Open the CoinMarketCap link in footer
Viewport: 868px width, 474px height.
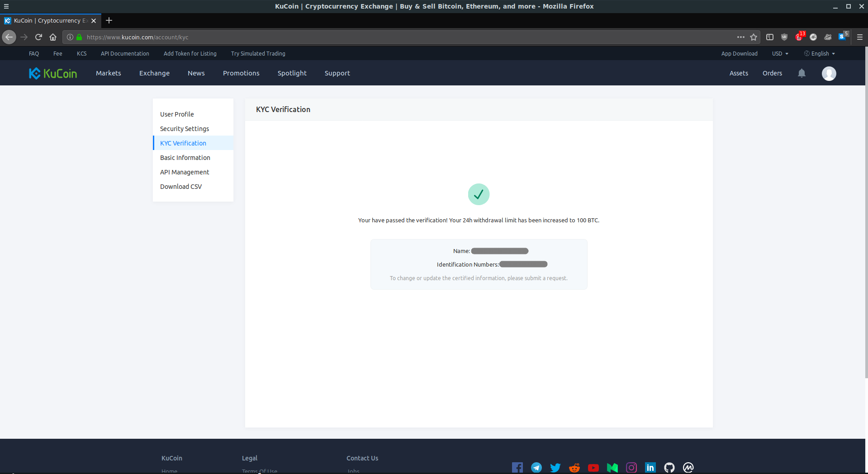[x=688, y=468]
